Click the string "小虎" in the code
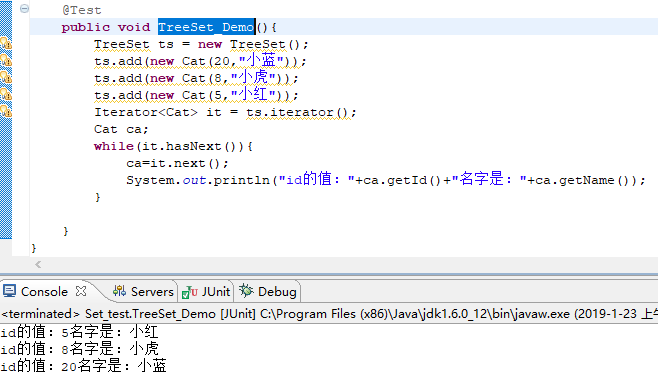 click(253, 77)
